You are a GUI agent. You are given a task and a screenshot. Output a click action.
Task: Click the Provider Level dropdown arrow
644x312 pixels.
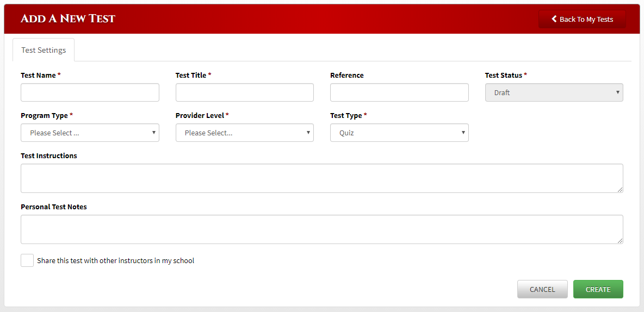(x=308, y=132)
